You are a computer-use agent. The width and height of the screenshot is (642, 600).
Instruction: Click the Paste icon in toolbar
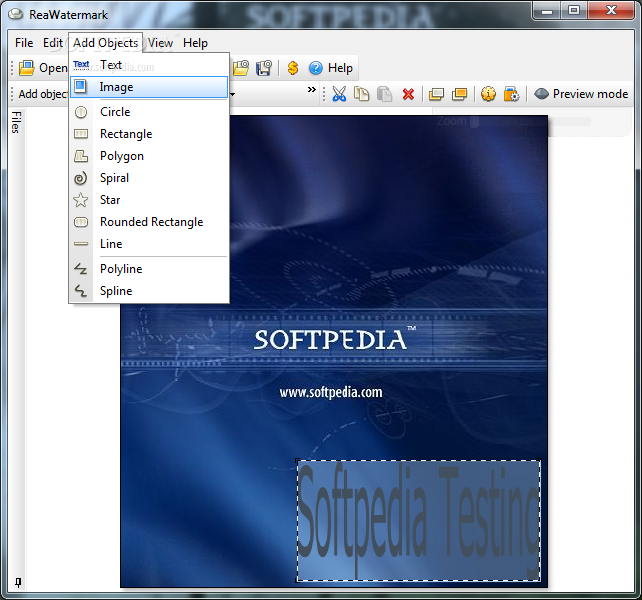coord(384,94)
